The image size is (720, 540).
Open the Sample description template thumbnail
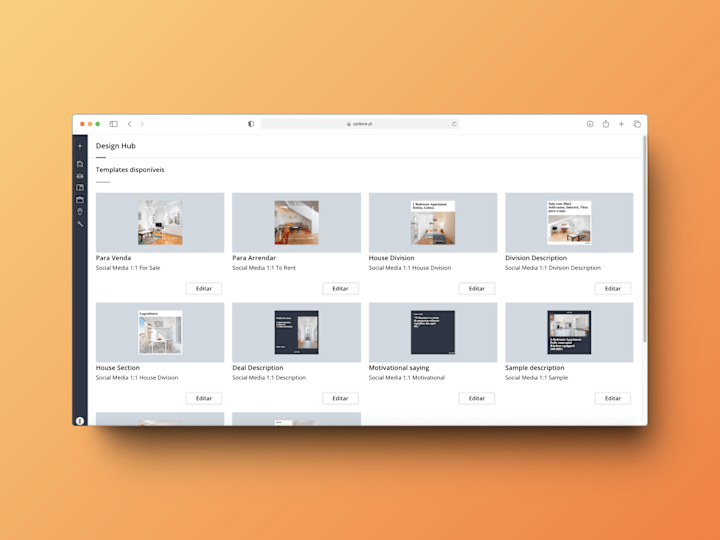(x=569, y=332)
